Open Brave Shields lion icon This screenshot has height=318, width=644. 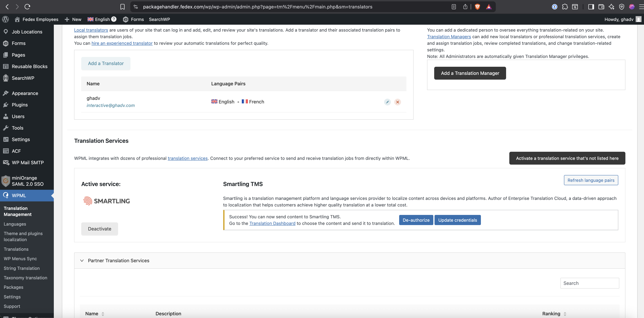tap(477, 7)
